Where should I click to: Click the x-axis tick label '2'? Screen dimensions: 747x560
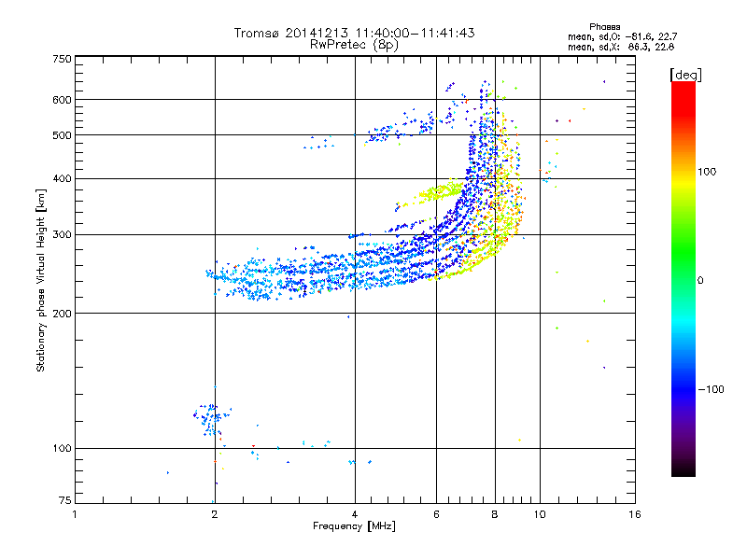pyautogui.click(x=215, y=514)
